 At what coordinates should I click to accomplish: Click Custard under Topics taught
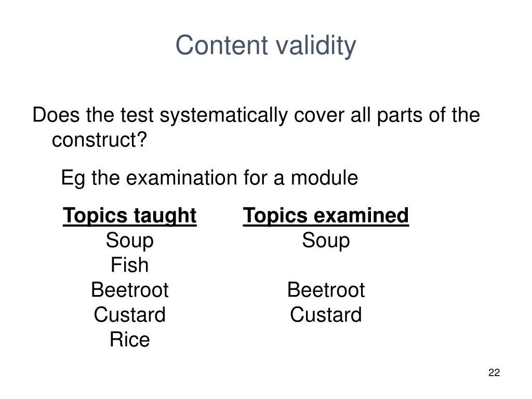point(129,314)
